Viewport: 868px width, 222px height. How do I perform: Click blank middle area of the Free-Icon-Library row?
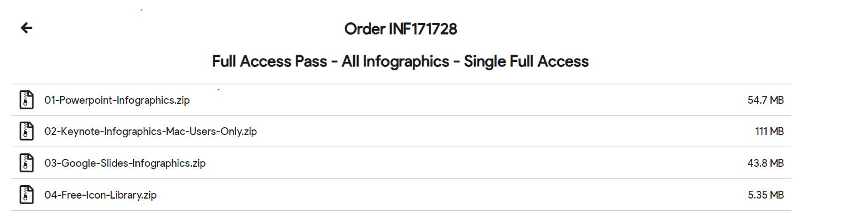[x=446, y=195]
